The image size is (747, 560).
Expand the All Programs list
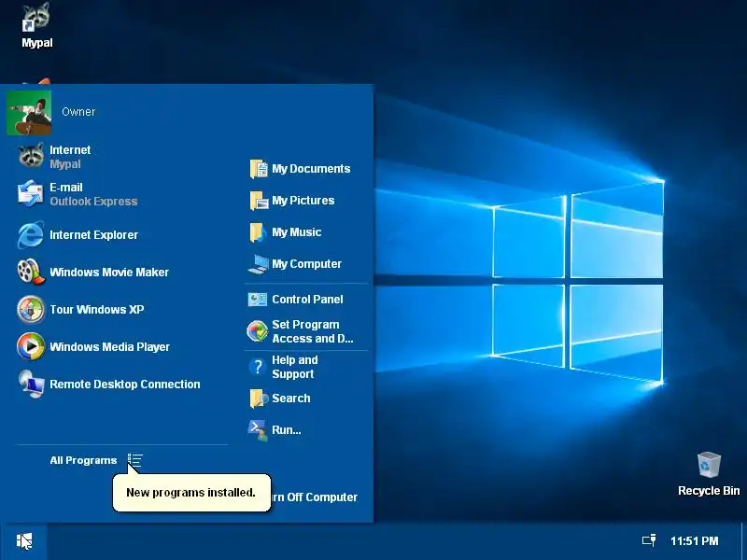click(x=96, y=460)
